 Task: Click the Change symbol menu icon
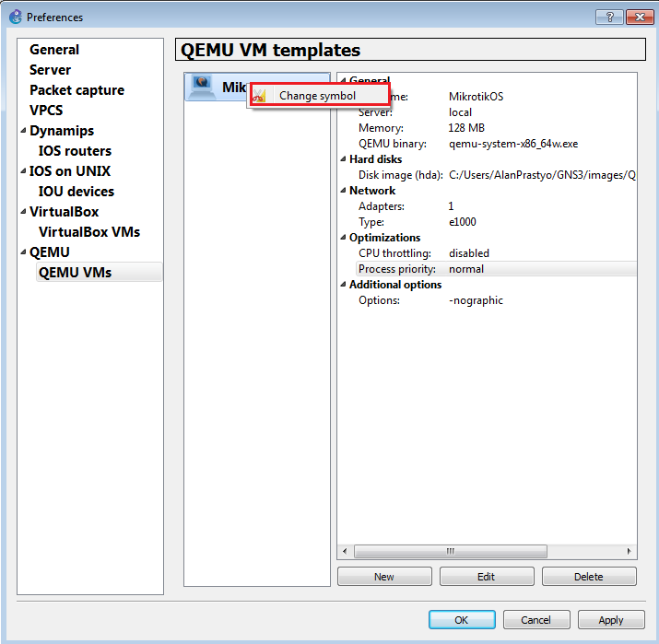pyautogui.click(x=259, y=96)
